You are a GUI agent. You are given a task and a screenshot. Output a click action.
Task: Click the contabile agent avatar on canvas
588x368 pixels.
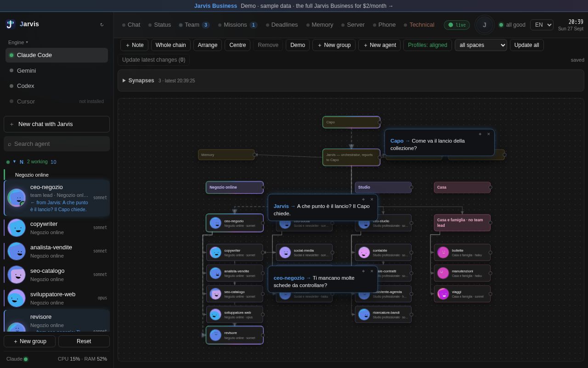[x=364, y=253]
